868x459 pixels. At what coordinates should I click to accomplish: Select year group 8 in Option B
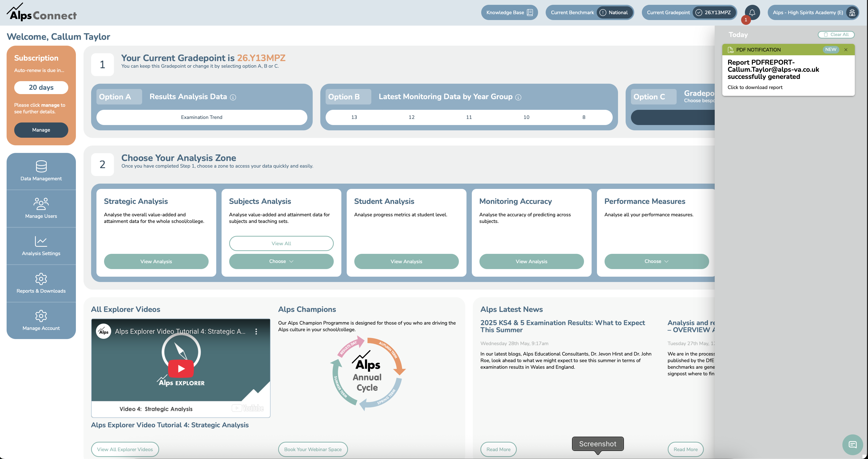click(x=583, y=117)
